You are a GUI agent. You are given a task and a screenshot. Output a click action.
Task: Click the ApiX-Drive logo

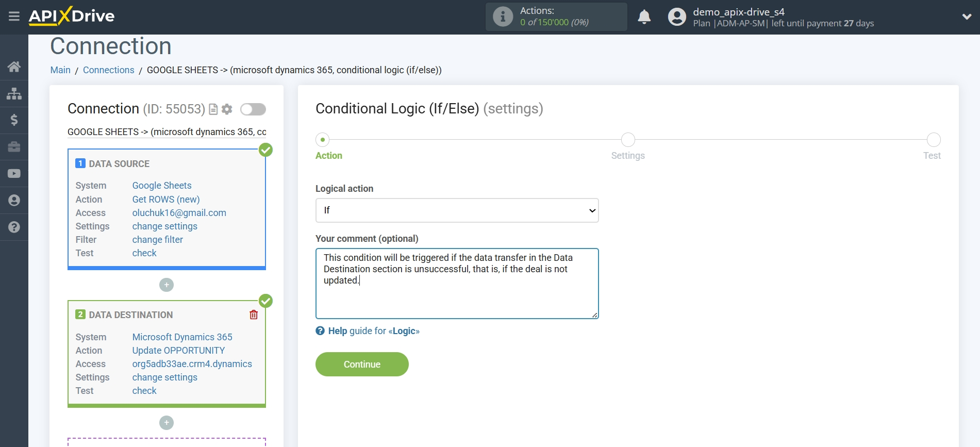click(72, 16)
